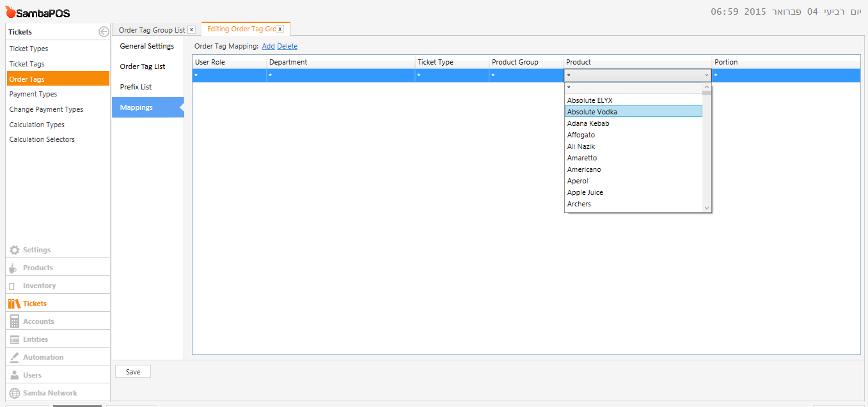Image resolution: width=868 pixels, height=407 pixels.
Task: Select Payment Types in Tickets menu
Action: (33, 94)
